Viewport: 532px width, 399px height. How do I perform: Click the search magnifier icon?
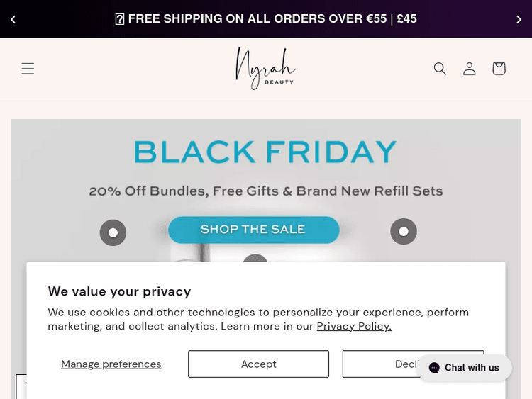pyautogui.click(x=440, y=69)
